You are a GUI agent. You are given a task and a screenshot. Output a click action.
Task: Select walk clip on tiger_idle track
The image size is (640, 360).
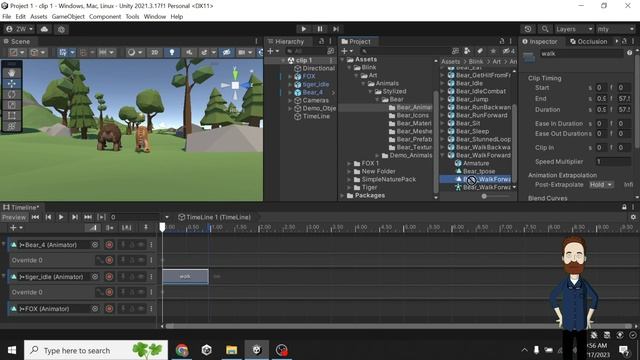click(185, 276)
